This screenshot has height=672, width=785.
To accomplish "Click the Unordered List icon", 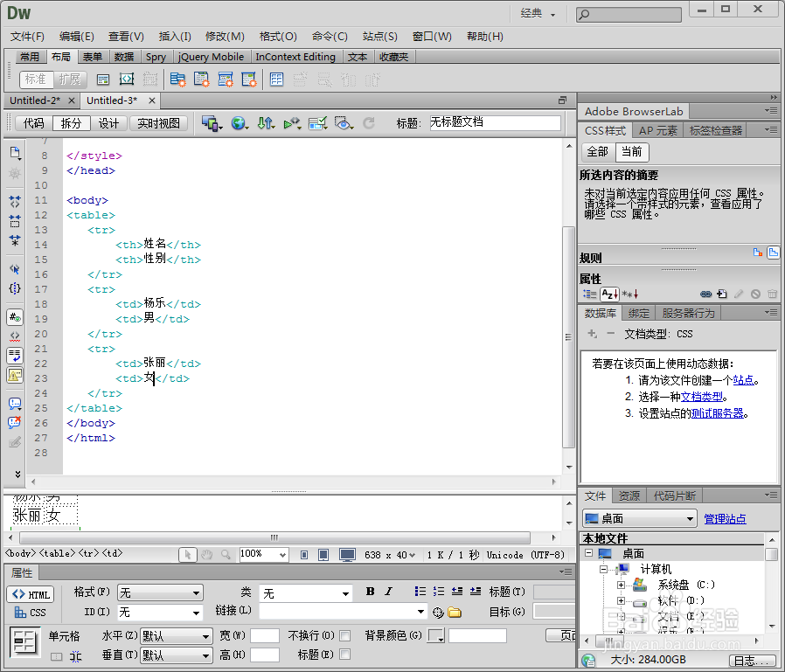I will point(420,592).
